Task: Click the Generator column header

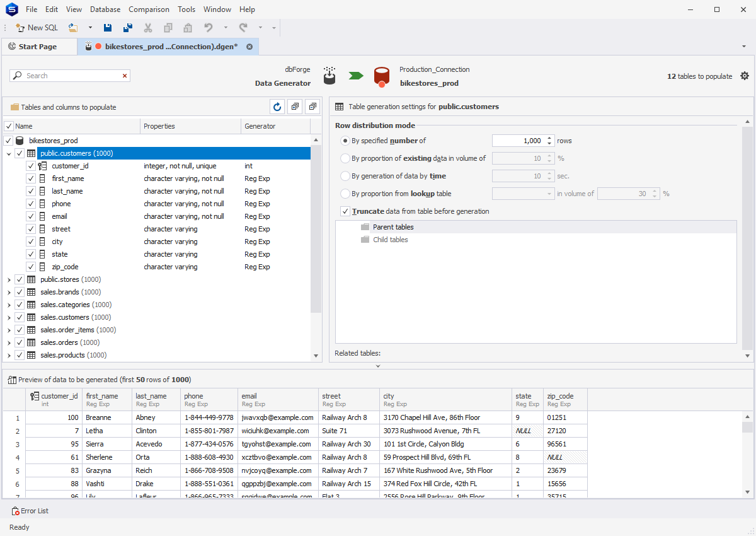Action: pyautogui.click(x=276, y=126)
